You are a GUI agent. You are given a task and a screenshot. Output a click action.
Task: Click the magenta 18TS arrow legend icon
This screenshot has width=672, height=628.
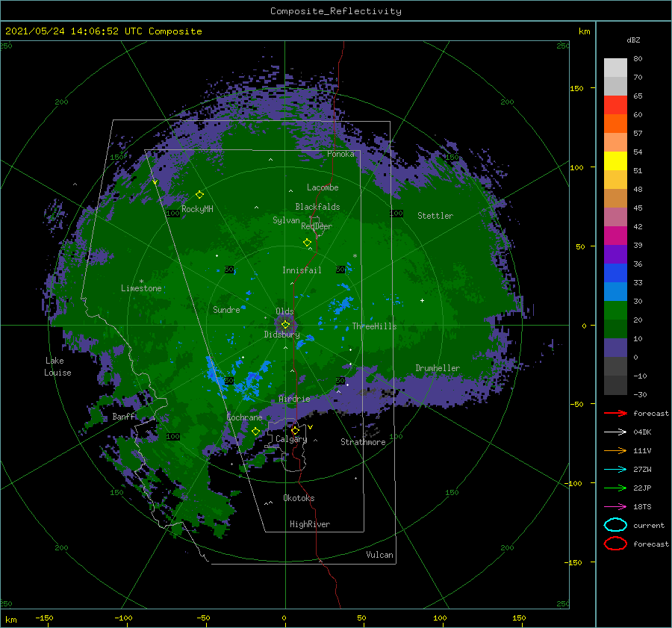click(x=615, y=507)
